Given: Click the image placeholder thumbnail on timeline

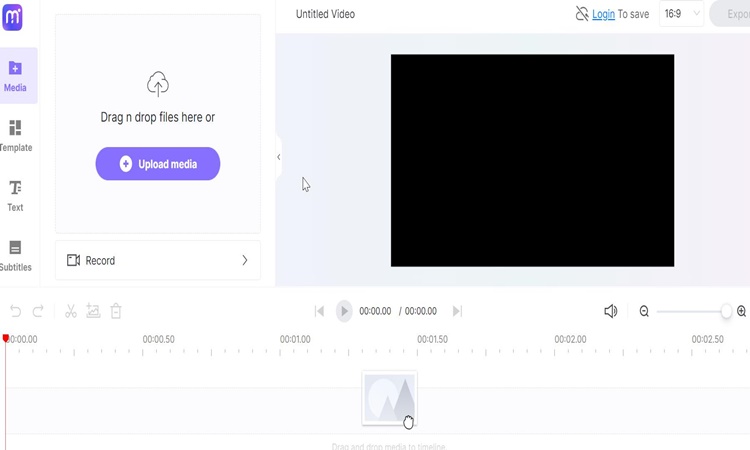Looking at the screenshot, I should pos(389,398).
